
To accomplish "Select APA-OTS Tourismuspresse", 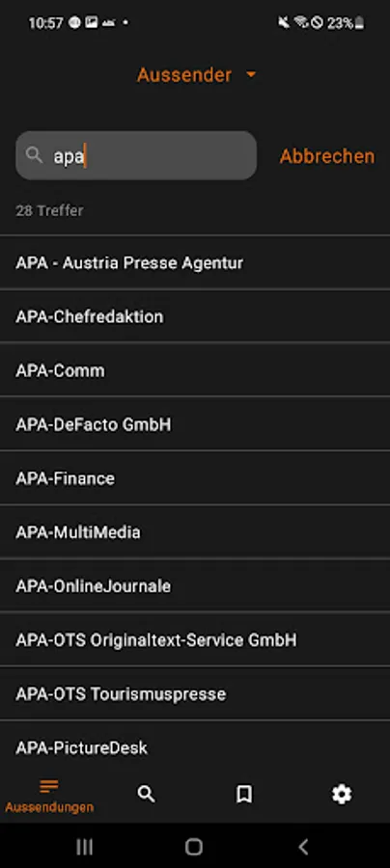I will pyautogui.click(x=195, y=693).
